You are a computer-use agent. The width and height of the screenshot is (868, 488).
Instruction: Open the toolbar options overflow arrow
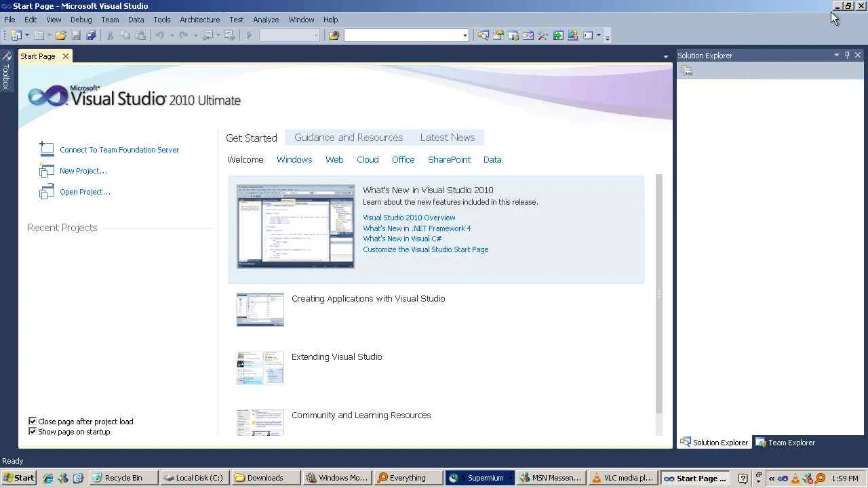coord(607,36)
